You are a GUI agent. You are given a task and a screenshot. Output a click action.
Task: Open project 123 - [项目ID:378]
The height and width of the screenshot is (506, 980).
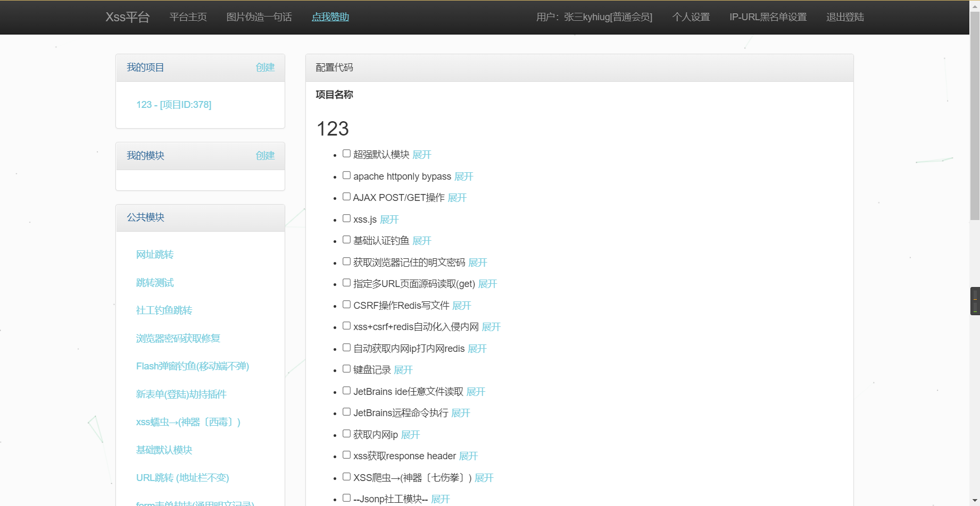[174, 104]
